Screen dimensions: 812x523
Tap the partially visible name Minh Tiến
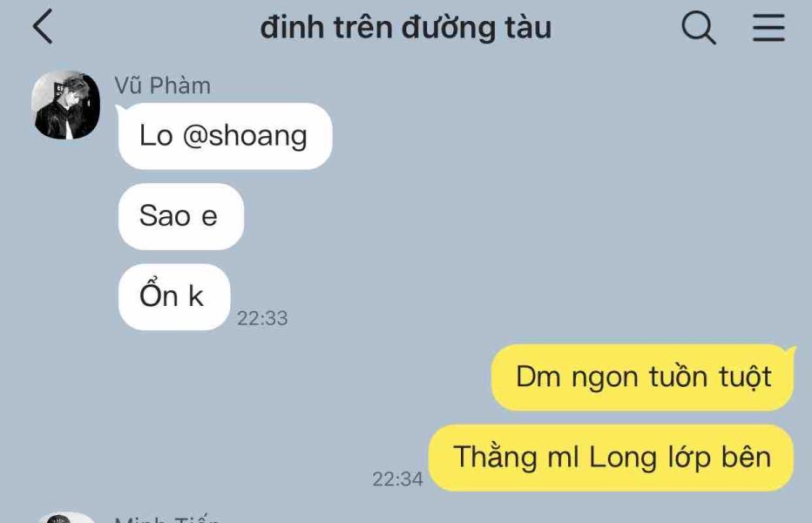tap(167, 519)
